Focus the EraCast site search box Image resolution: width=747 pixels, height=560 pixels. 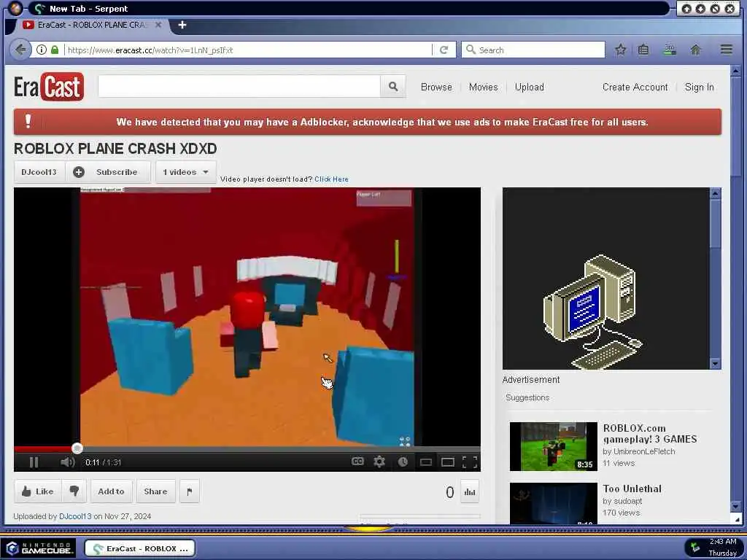coord(239,86)
